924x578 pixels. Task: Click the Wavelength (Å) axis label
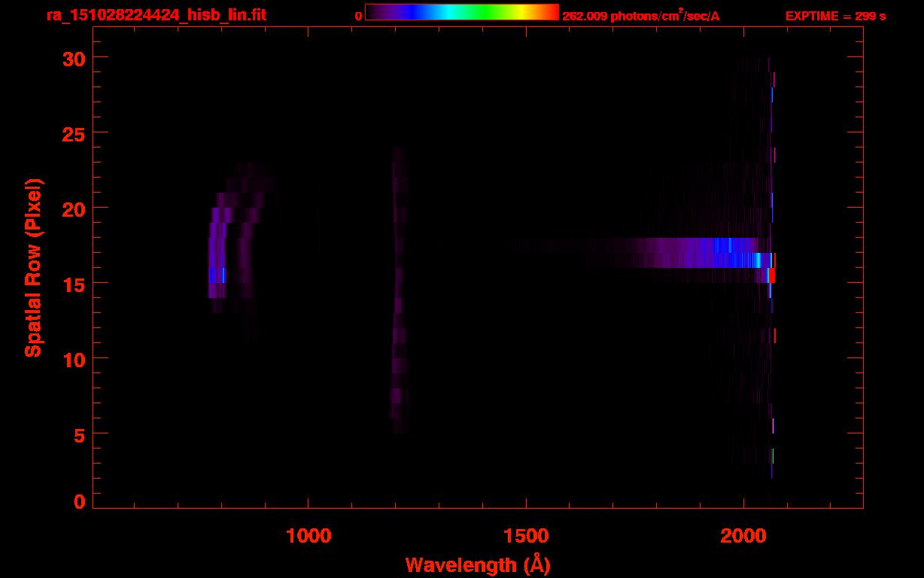478,564
